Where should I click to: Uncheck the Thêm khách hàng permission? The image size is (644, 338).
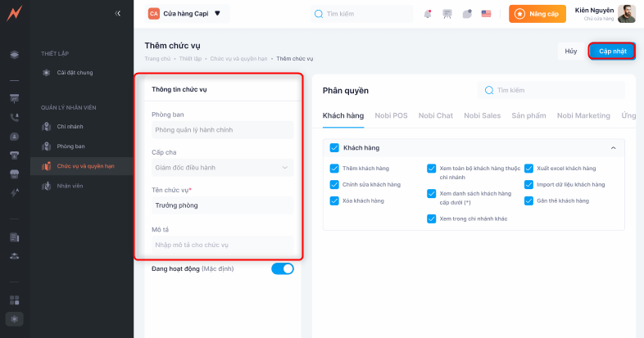(334, 168)
